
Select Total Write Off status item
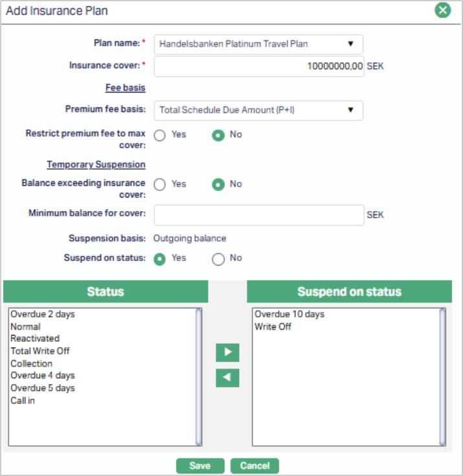pos(40,351)
